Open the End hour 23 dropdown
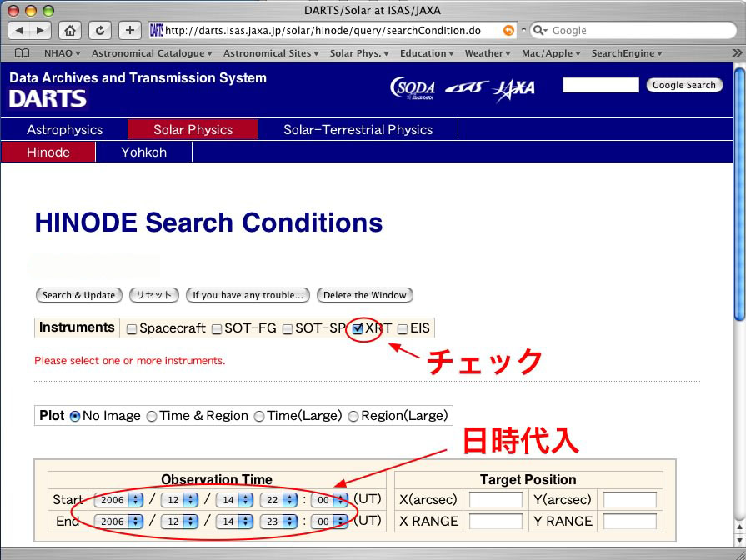 pos(279,522)
